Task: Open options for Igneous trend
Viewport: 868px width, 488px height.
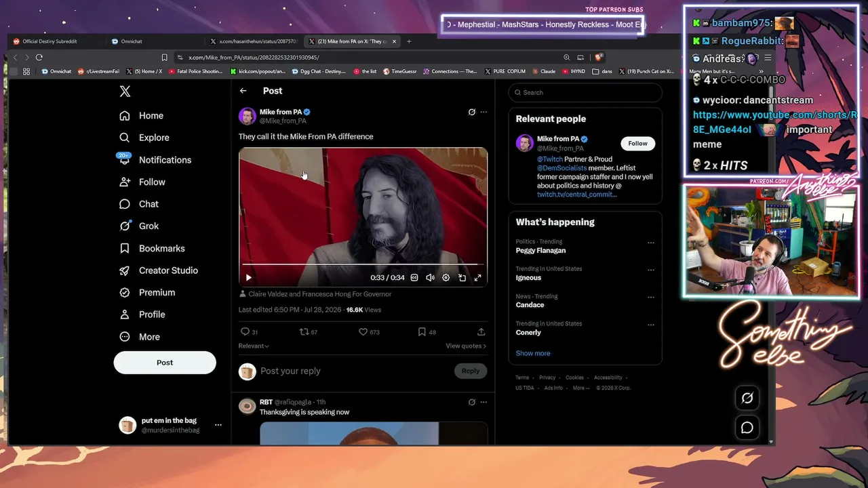Action: click(x=651, y=270)
